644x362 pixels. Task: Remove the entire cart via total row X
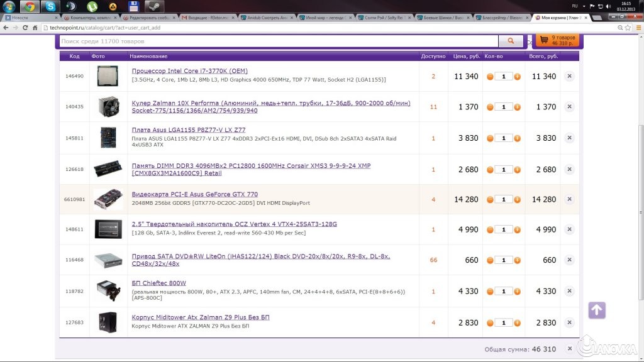click(569, 349)
